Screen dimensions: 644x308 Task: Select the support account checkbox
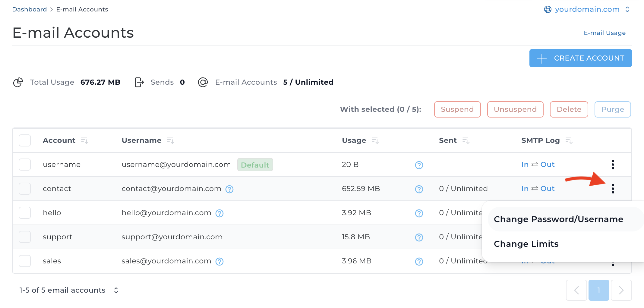25,237
